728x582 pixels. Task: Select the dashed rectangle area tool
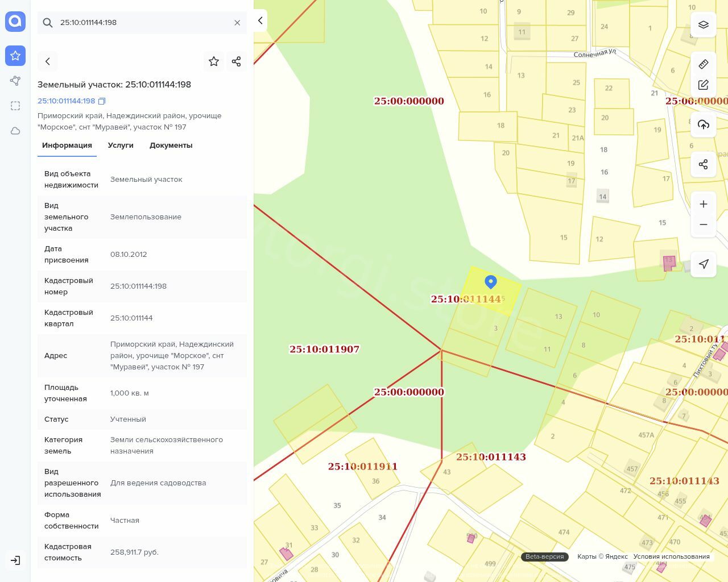15,106
